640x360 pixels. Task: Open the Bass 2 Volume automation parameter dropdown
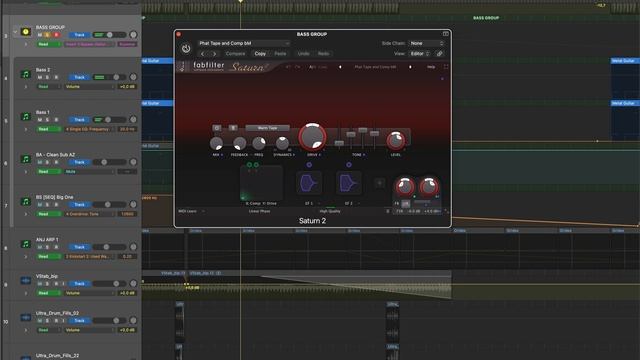[89, 87]
